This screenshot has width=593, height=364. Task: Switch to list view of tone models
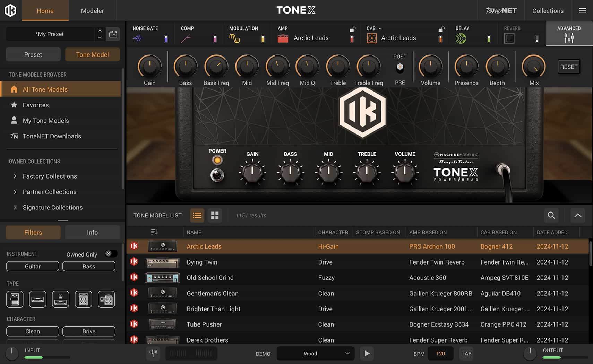[x=197, y=215]
